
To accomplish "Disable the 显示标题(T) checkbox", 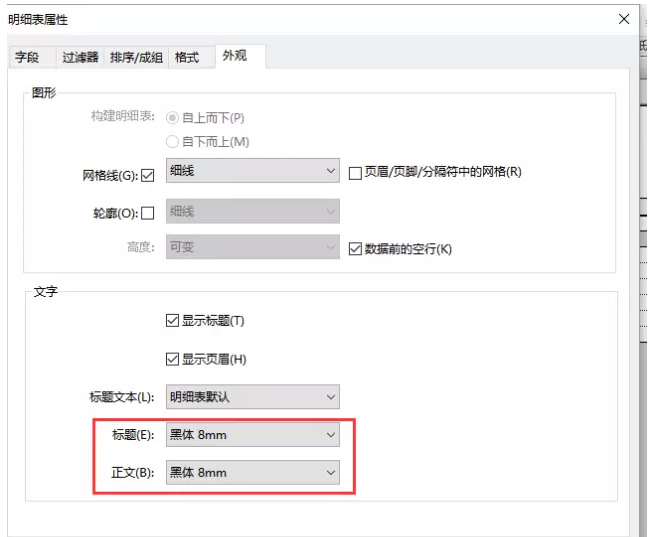I will coord(172,321).
